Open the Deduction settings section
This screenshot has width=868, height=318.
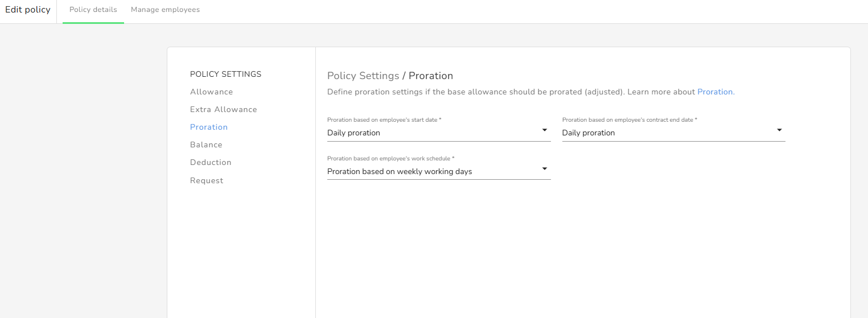[x=211, y=162]
